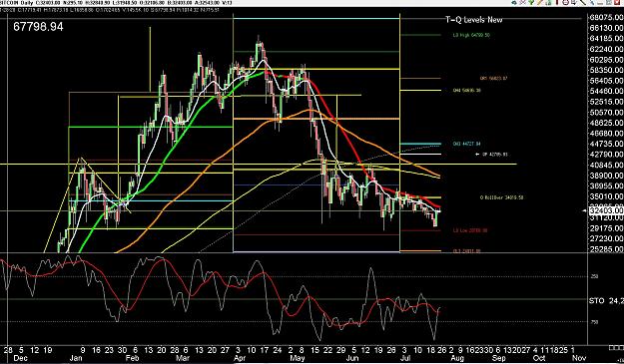Select the QH4 level label
Image resolution: width=624 pixels, height=364 pixels.
pos(467,90)
